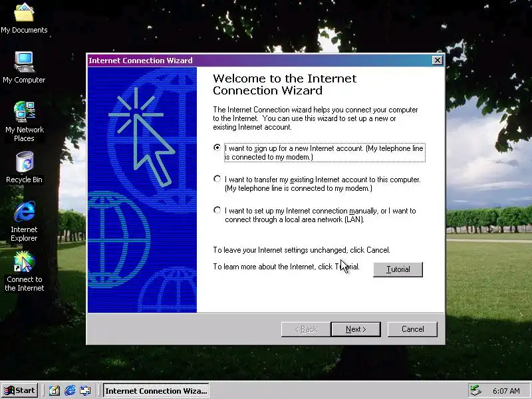Cancel the Internet Connection Wizard
Viewport: 532px width, 399px height.
pos(412,329)
